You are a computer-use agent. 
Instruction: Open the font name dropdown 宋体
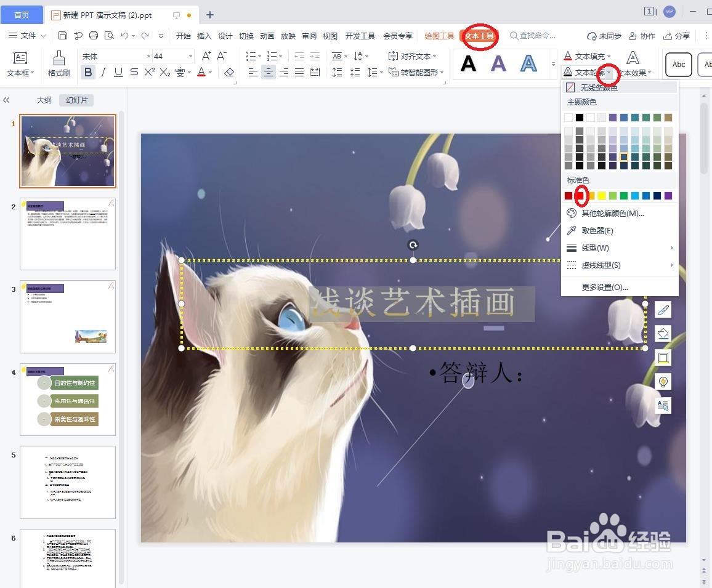pos(148,56)
